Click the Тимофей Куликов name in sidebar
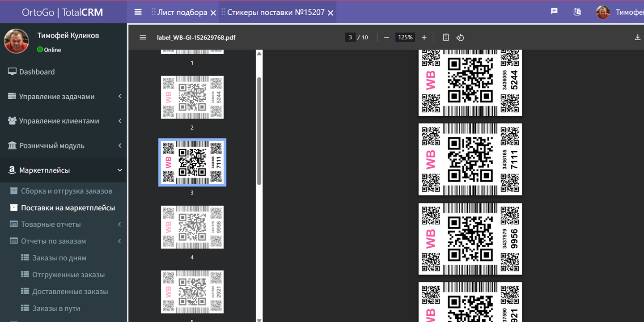The width and height of the screenshot is (644, 322). click(x=68, y=35)
